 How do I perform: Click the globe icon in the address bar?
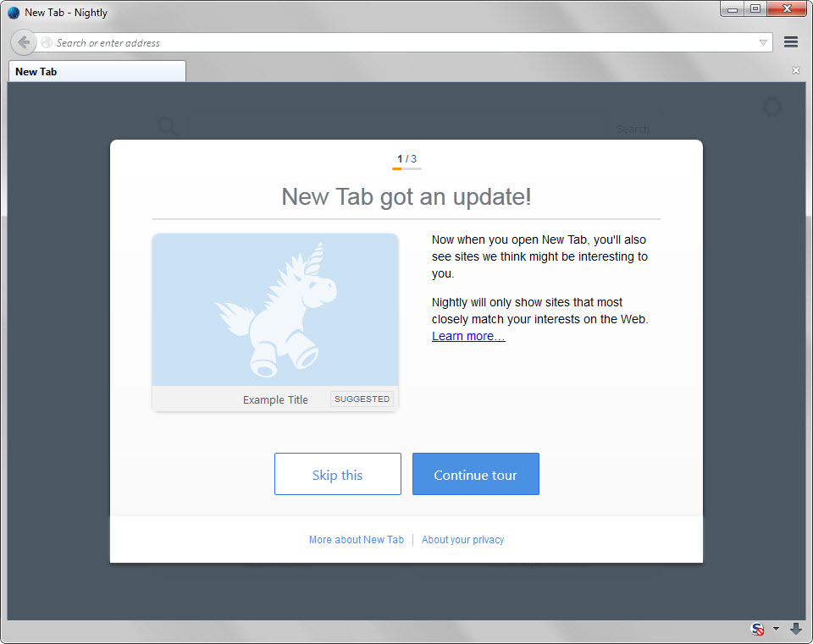(47, 42)
